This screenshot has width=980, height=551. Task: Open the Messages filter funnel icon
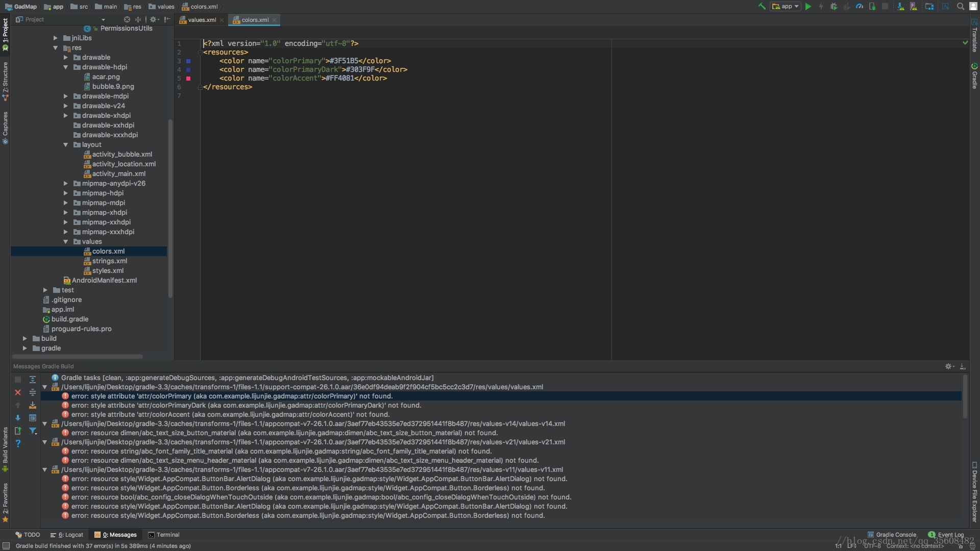[33, 431]
